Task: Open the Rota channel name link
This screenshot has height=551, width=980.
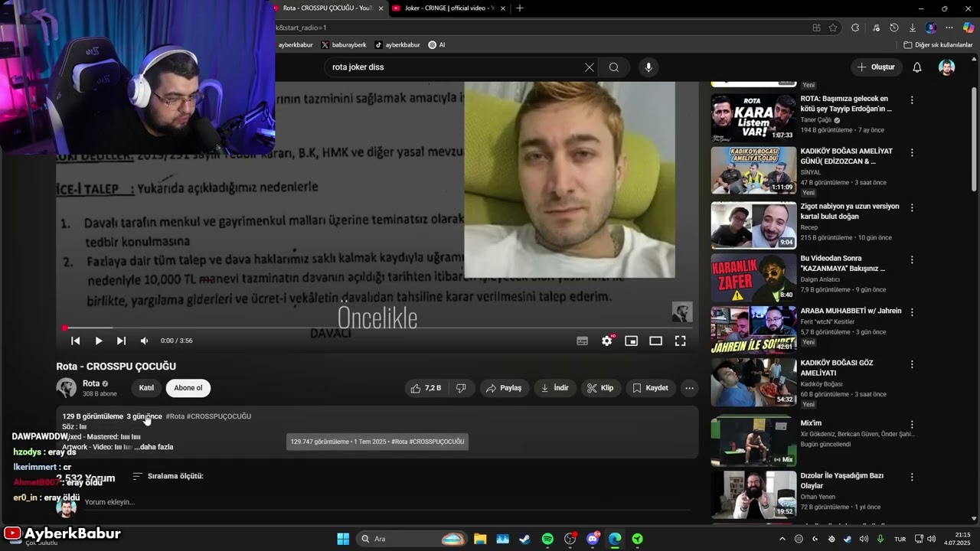Action: click(x=91, y=383)
